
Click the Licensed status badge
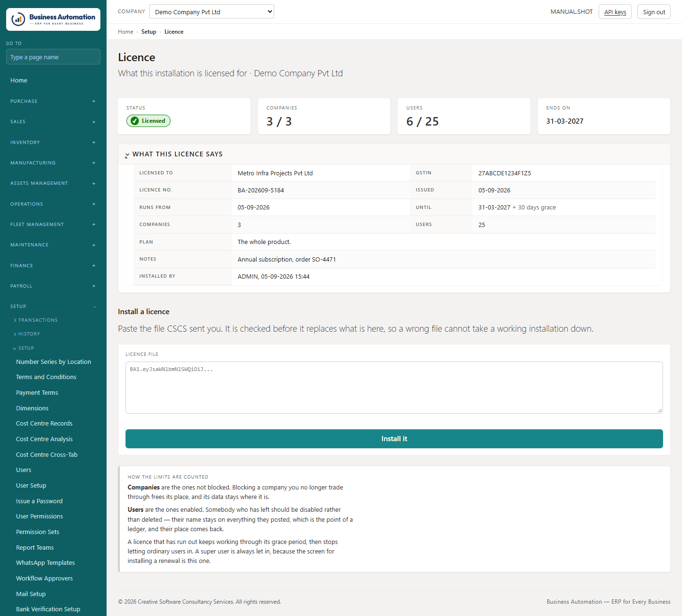[148, 121]
